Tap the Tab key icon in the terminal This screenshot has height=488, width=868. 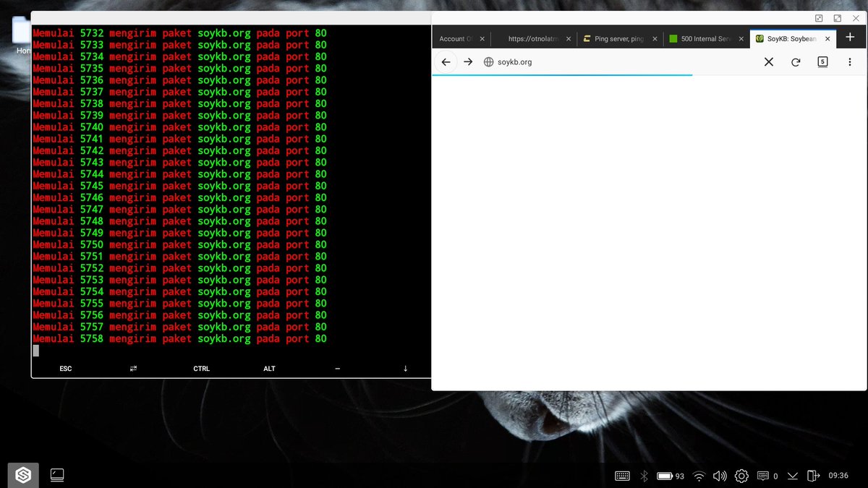133,369
